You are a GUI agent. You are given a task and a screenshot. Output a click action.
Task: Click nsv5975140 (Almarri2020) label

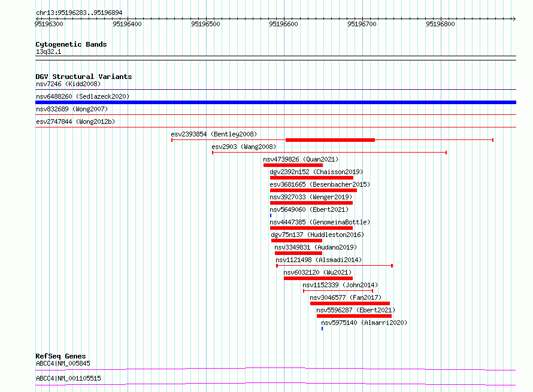(x=364, y=323)
